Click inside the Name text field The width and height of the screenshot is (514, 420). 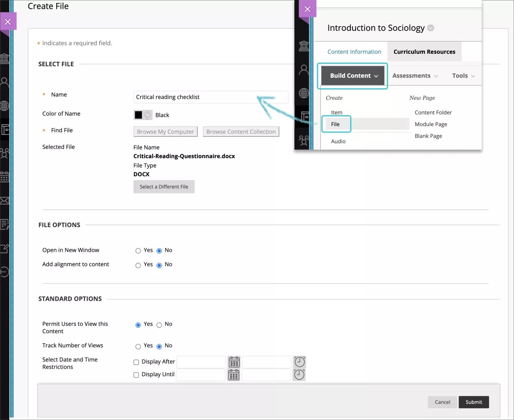(211, 97)
